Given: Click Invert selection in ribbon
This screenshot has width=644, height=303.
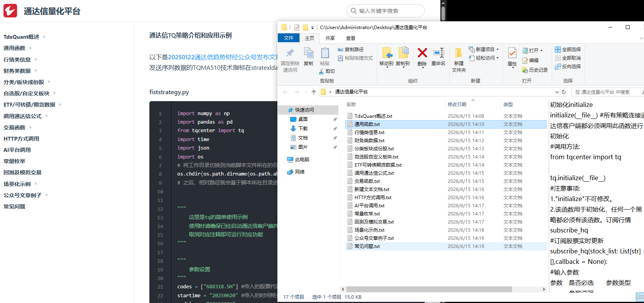Looking at the screenshot, I should [568, 67].
